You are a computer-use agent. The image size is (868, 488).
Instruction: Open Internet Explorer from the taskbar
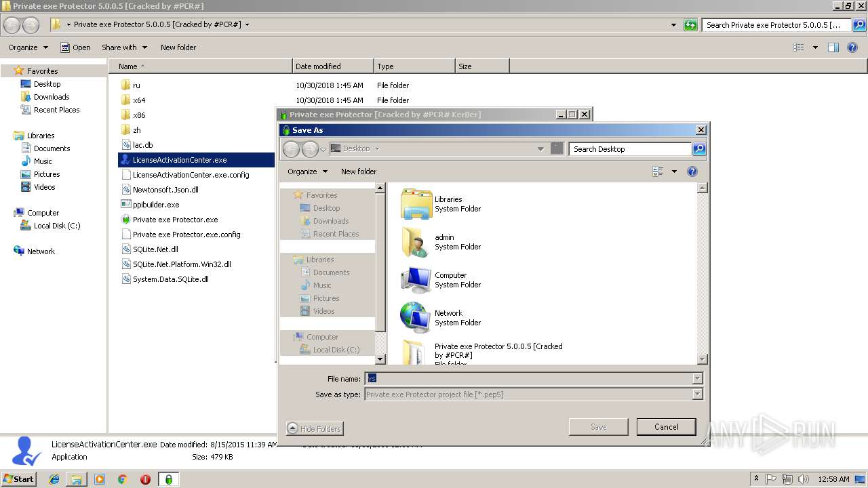pyautogui.click(x=54, y=479)
